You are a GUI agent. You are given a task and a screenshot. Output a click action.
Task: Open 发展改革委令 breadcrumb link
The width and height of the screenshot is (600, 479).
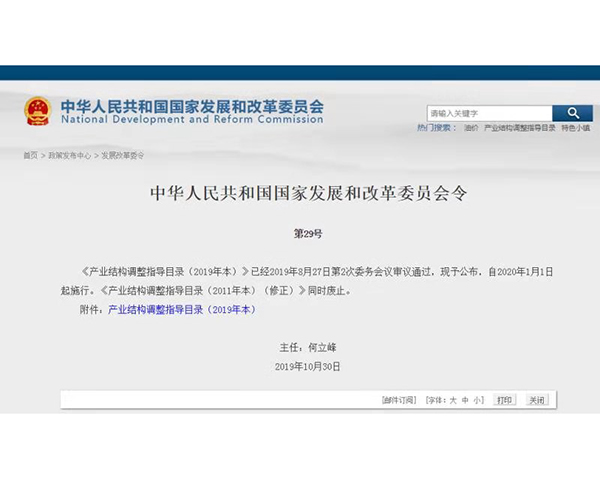123,155
